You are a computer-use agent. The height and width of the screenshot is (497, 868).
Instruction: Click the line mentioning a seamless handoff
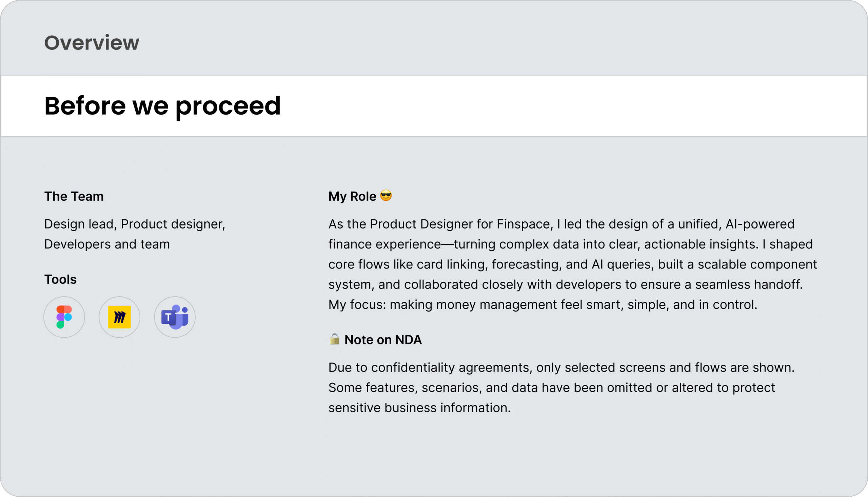(566, 285)
